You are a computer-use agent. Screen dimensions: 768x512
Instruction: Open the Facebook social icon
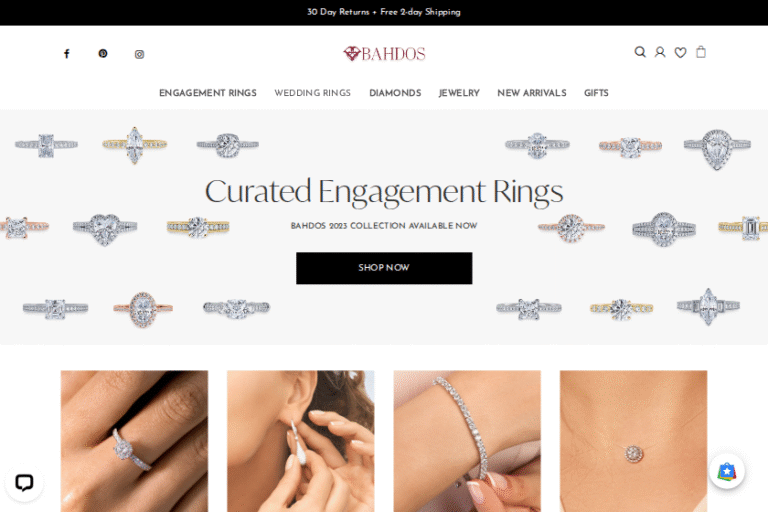[x=67, y=53]
